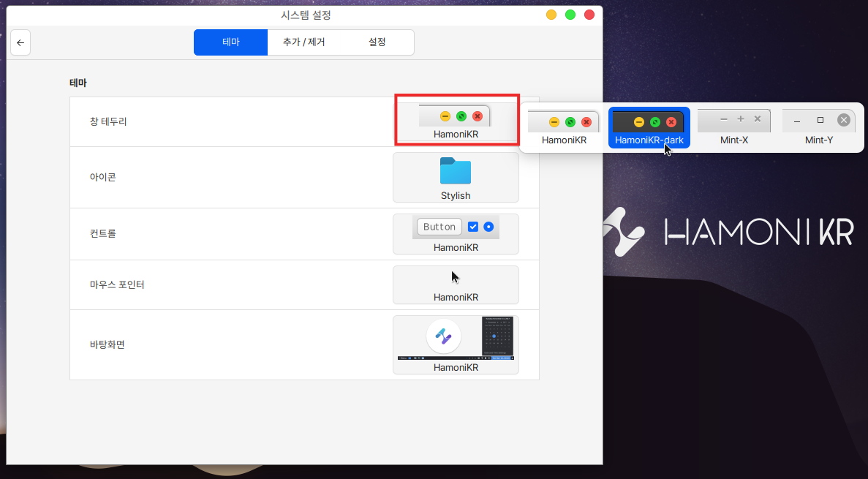The width and height of the screenshot is (868, 479).
Task: Open the 아이콘 Stylish theme chooser
Action: [456, 177]
